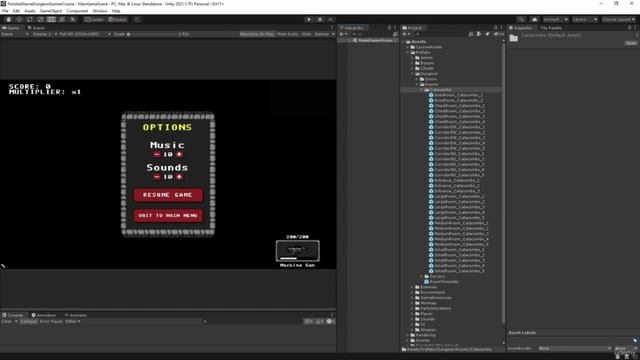Toggle Console Collapse option
This screenshot has width=640, height=360.
pyautogui.click(x=29, y=322)
